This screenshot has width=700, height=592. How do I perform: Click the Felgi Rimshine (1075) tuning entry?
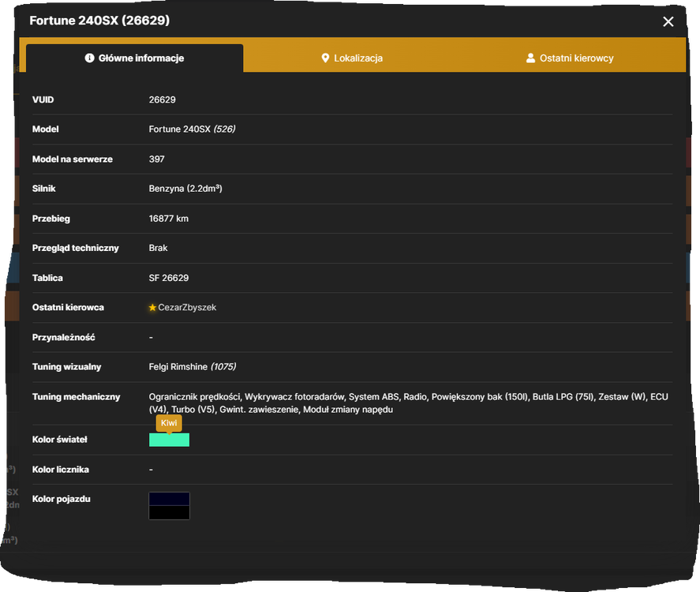193,366
